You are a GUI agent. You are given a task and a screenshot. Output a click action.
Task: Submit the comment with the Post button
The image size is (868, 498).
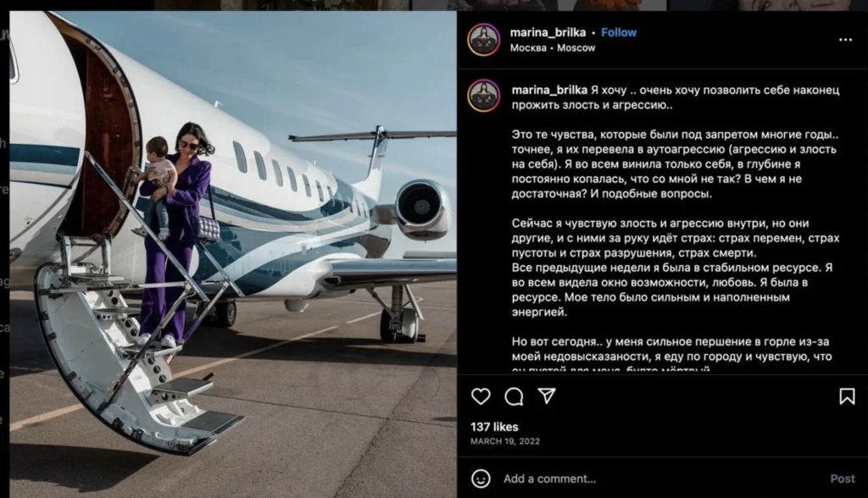point(842,479)
